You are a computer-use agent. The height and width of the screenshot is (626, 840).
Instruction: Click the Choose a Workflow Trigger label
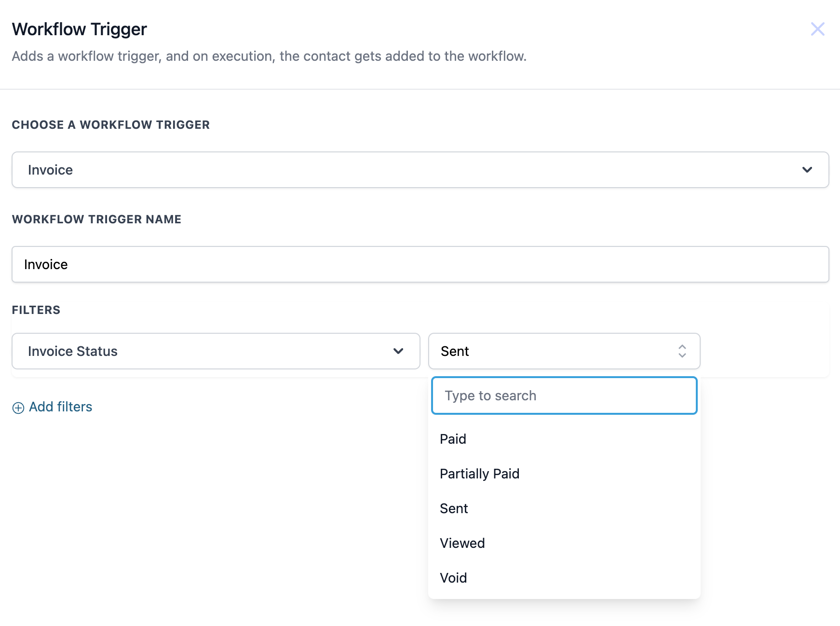[x=111, y=125]
